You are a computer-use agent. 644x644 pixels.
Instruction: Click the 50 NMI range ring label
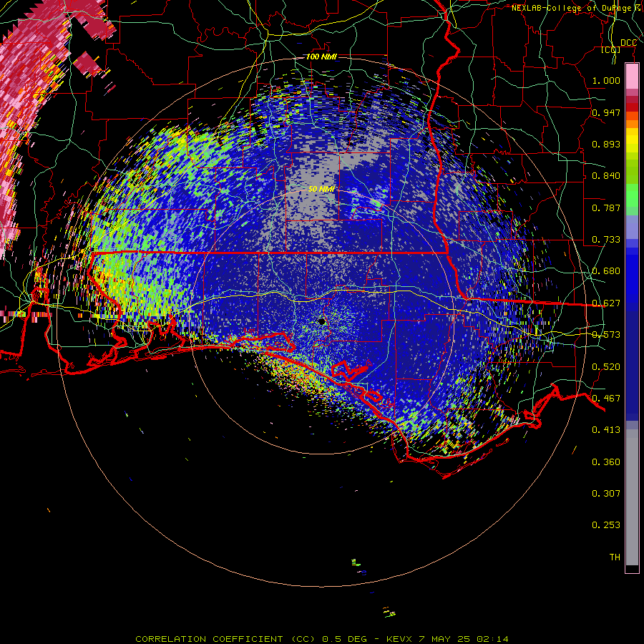click(321, 190)
